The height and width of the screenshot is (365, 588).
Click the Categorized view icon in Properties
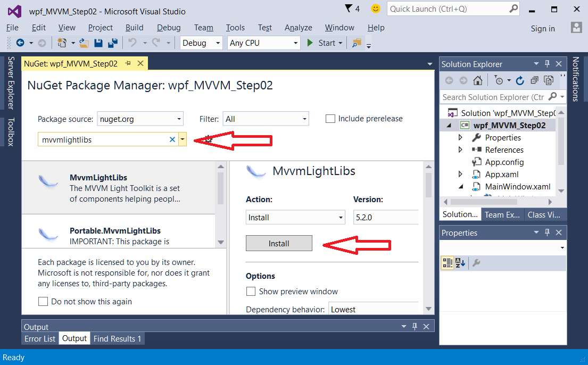point(448,263)
